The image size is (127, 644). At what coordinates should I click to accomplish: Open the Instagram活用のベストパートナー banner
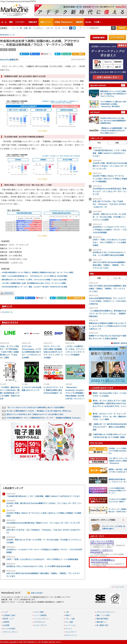pyautogui.click(x=98, y=490)
